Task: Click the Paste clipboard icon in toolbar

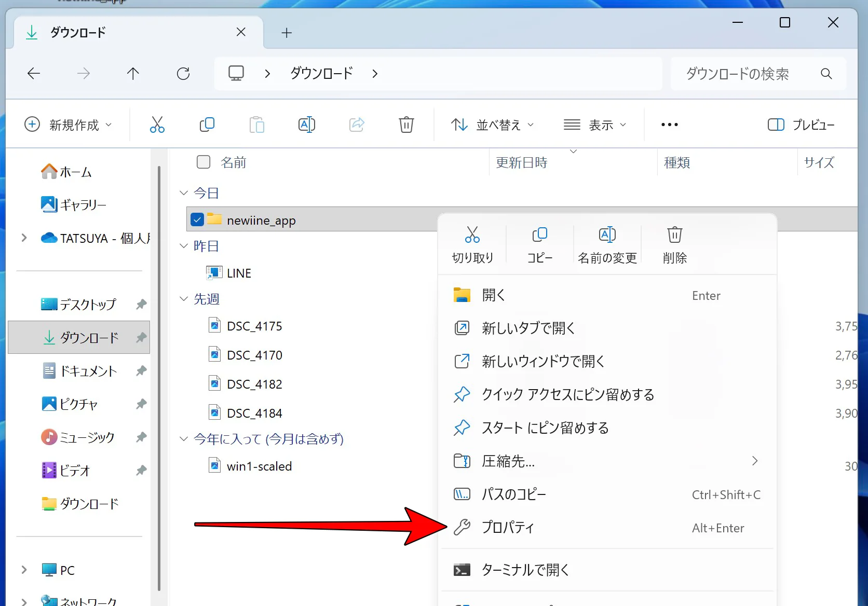Action: (256, 125)
